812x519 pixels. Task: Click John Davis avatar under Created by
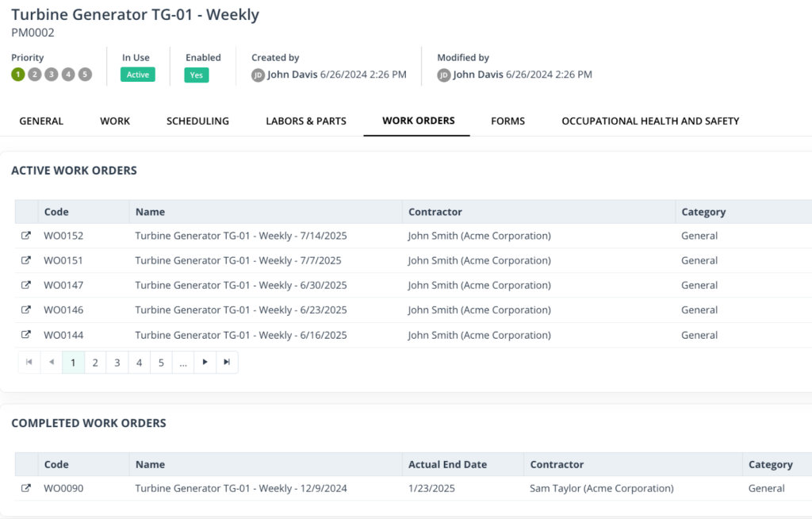pos(256,75)
